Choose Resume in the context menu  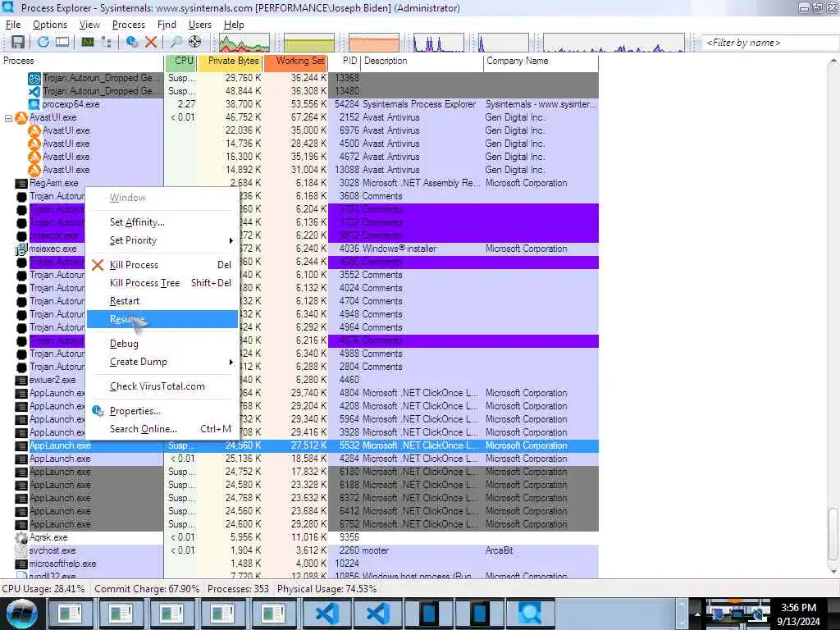click(162, 319)
